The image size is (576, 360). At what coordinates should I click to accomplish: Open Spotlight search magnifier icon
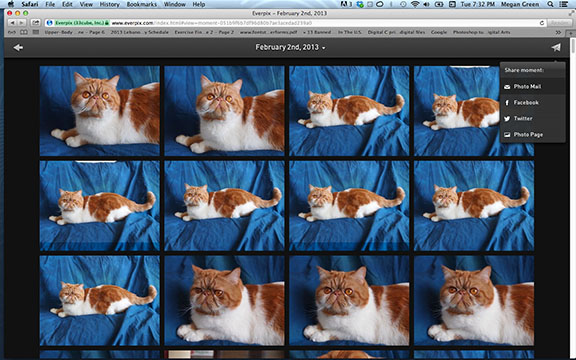(550, 4)
